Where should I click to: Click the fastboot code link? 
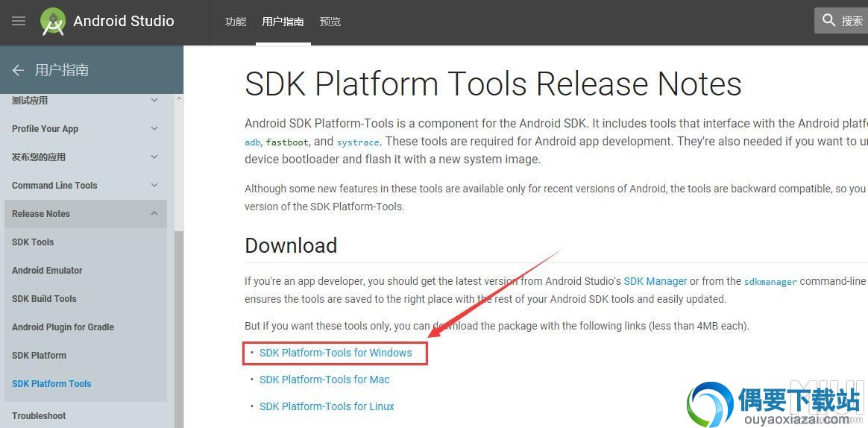coord(287,142)
